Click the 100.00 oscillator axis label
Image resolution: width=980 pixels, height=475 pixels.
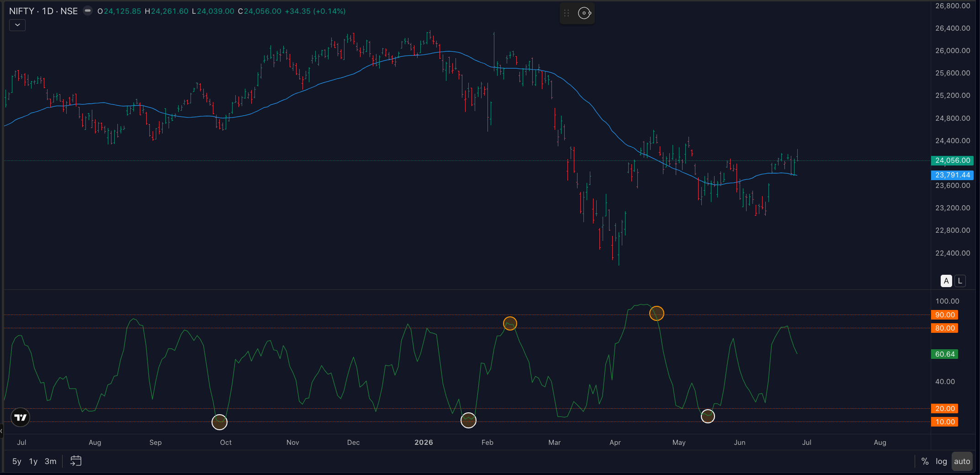[947, 301]
